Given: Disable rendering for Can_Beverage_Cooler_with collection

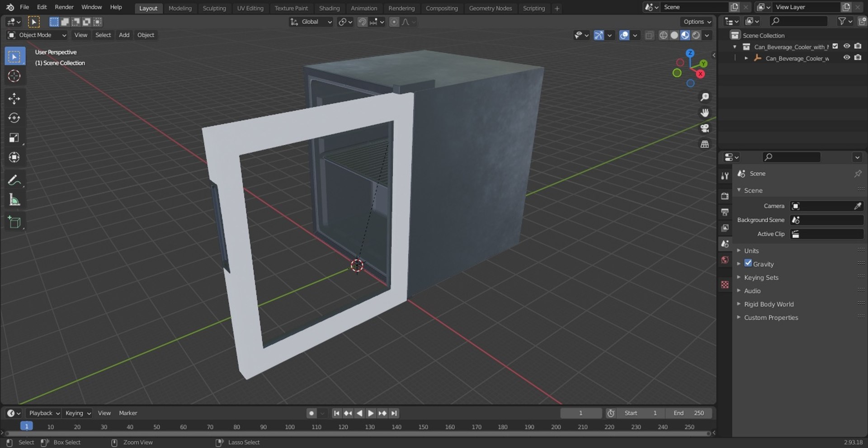Looking at the screenshot, I should [x=858, y=46].
